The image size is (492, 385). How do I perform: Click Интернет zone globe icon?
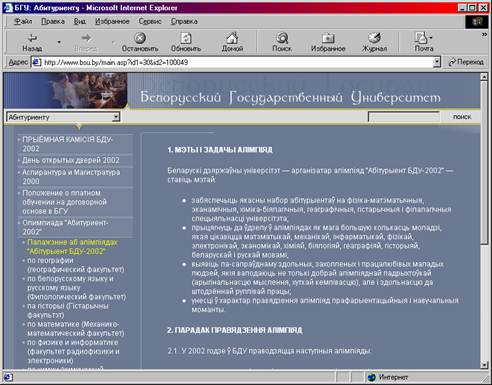coord(371,377)
